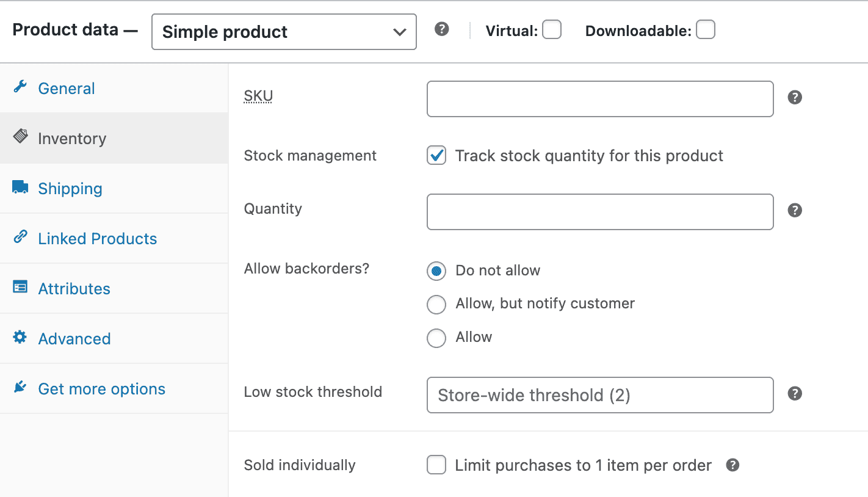Click the truck icon next to Shipping
Image resolution: width=868 pixels, height=497 pixels.
tap(20, 188)
